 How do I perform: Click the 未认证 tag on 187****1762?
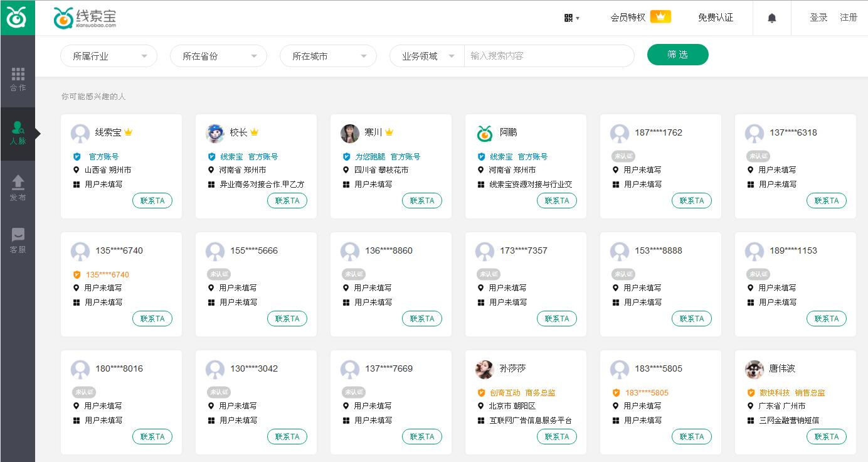pyautogui.click(x=622, y=156)
